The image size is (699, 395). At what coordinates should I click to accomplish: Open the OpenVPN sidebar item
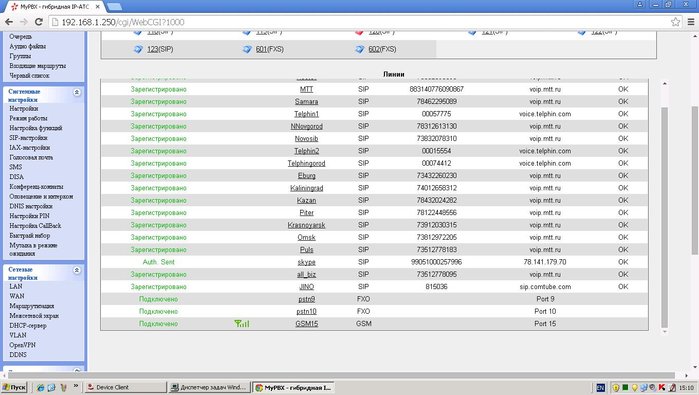[x=22, y=345]
